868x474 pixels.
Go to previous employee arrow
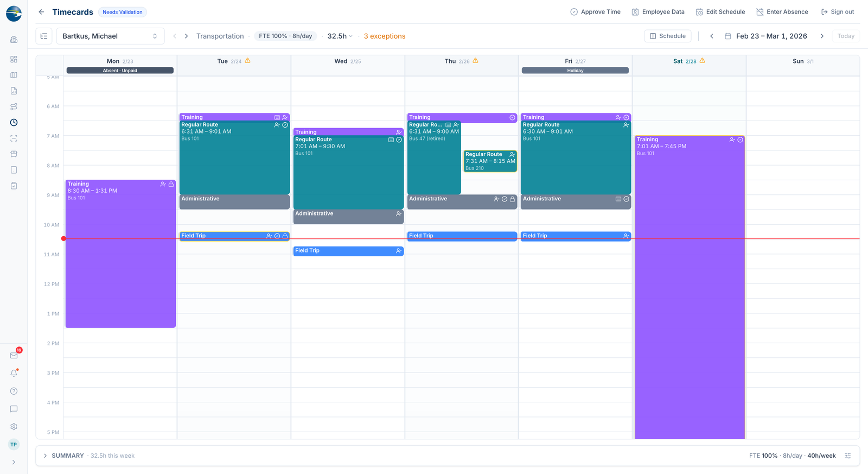tap(175, 36)
